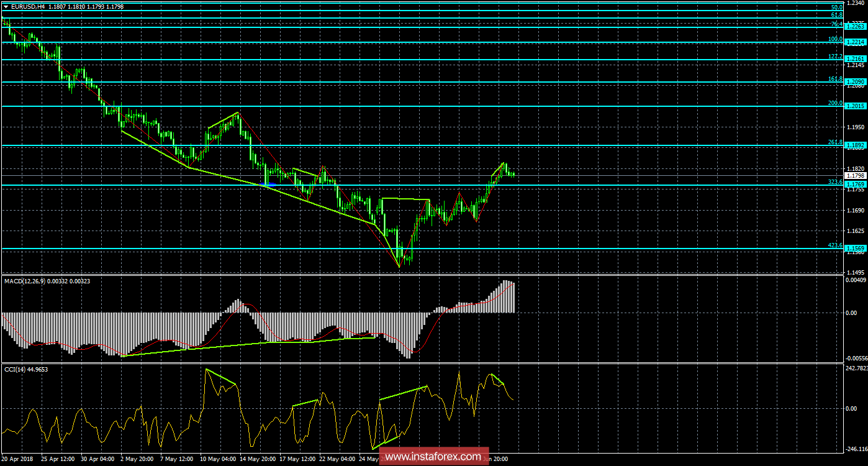Click the 1.2090 Fibonacci price tag
The height and width of the screenshot is (466, 868).
pos(855,81)
